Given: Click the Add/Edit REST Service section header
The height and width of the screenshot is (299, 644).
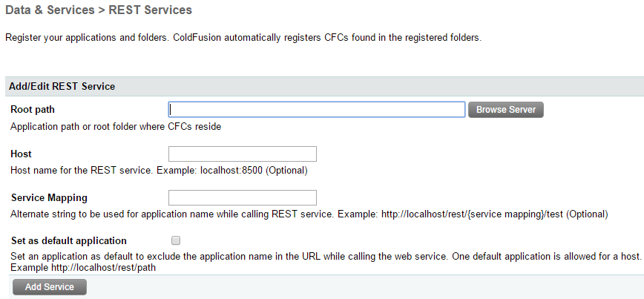Looking at the screenshot, I should coord(62,86).
